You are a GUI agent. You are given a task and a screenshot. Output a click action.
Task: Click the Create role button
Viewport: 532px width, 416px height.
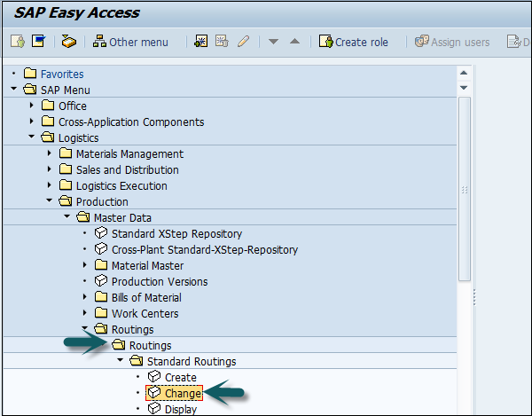[354, 42]
